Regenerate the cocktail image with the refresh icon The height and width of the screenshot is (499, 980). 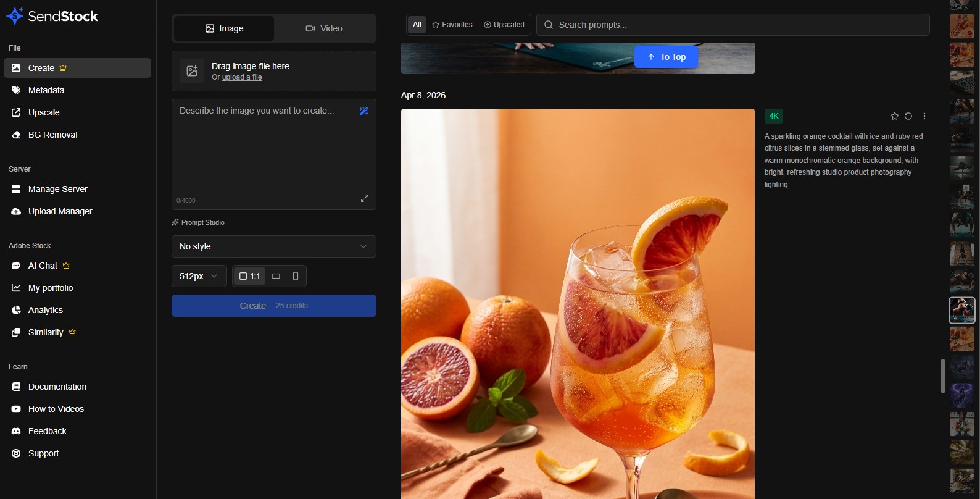point(908,116)
